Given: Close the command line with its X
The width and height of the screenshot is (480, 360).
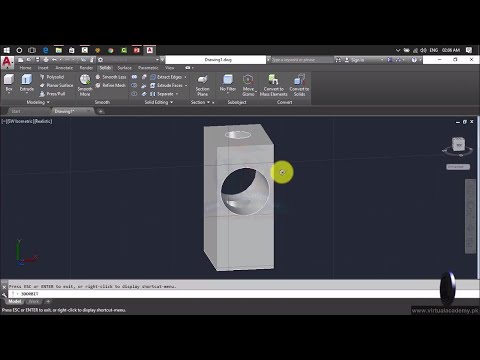Looking at the screenshot, I should pos(4,287).
